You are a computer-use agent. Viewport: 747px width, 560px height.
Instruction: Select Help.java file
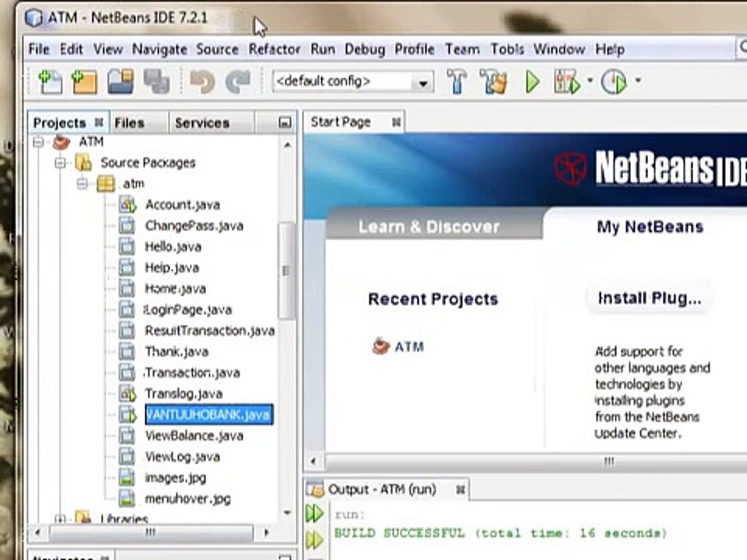coord(172,268)
